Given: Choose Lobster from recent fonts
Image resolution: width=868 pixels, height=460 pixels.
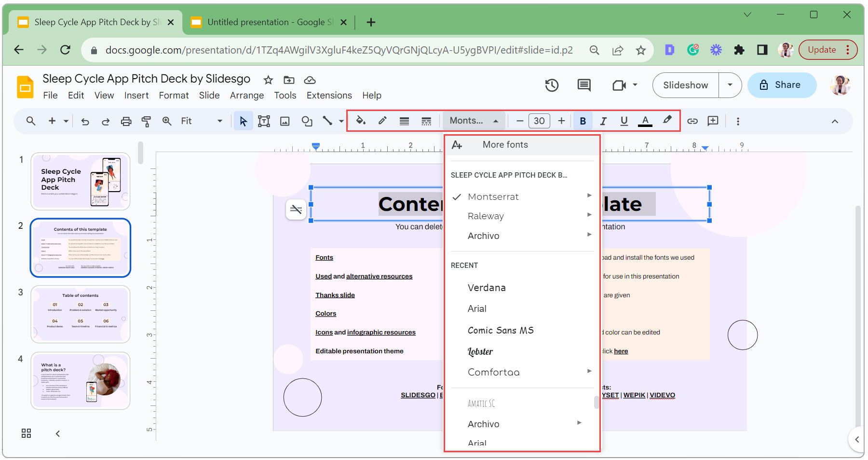Looking at the screenshot, I should [x=480, y=352].
